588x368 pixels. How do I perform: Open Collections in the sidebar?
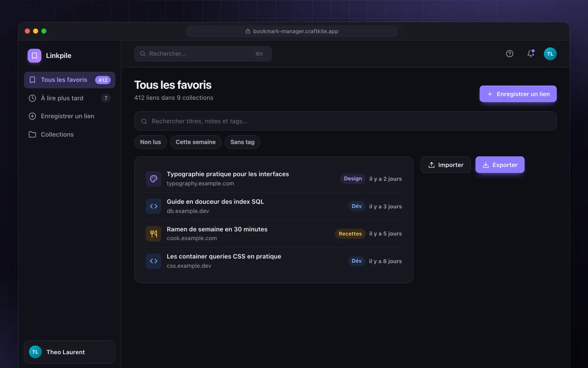pyautogui.click(x=69, y=134)
